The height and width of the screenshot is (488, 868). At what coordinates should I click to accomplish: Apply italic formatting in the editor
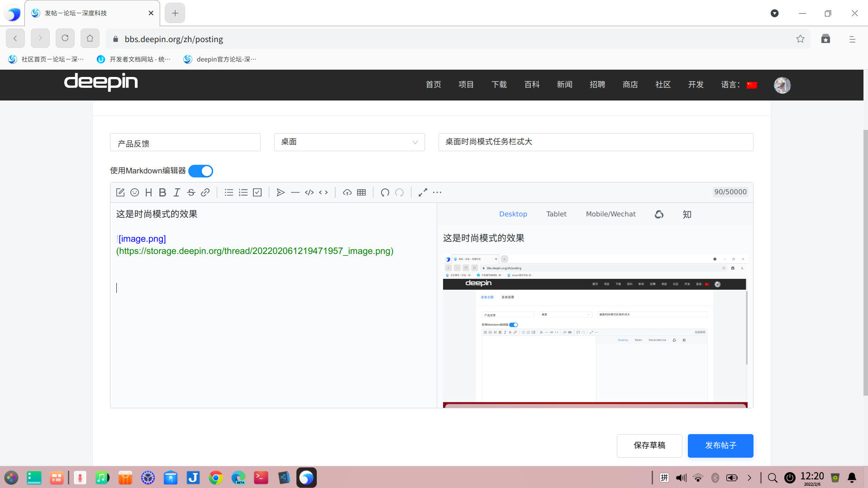[177, 192]
